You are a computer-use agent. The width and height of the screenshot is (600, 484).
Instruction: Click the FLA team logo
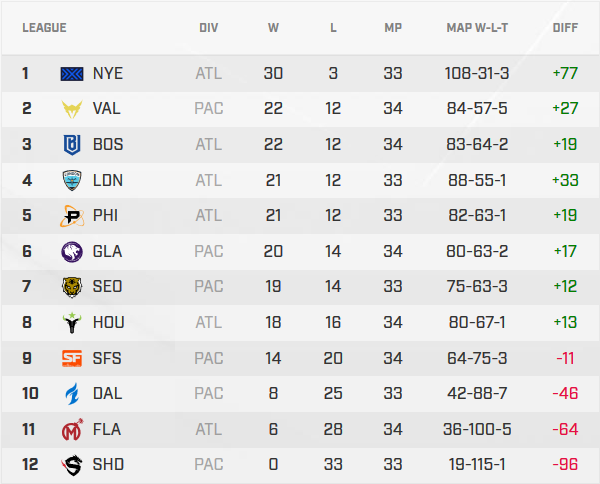pos(73,429)
